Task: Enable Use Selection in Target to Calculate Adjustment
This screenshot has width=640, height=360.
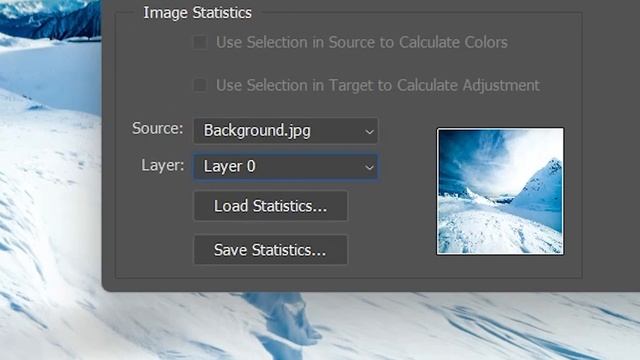Action: (x=200, y=85)
